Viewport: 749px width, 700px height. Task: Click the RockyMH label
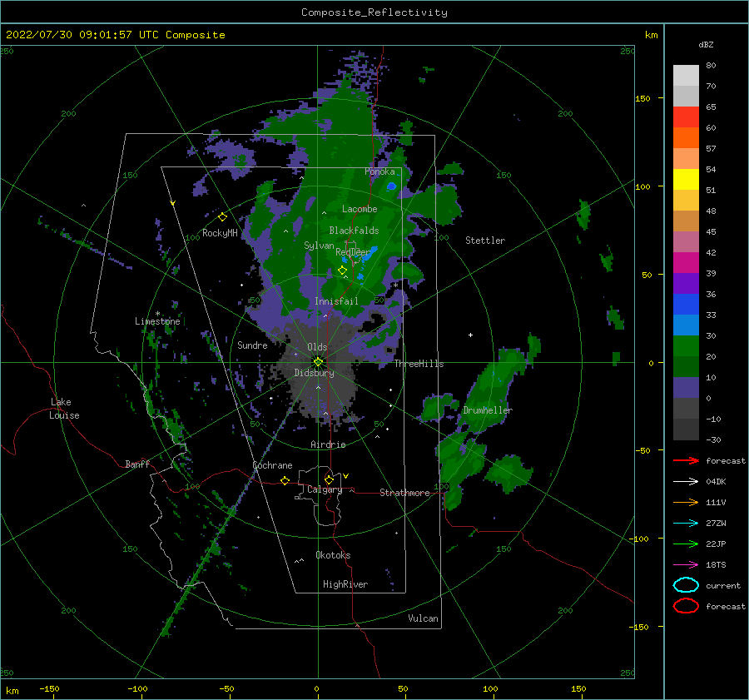pos(220,233)
